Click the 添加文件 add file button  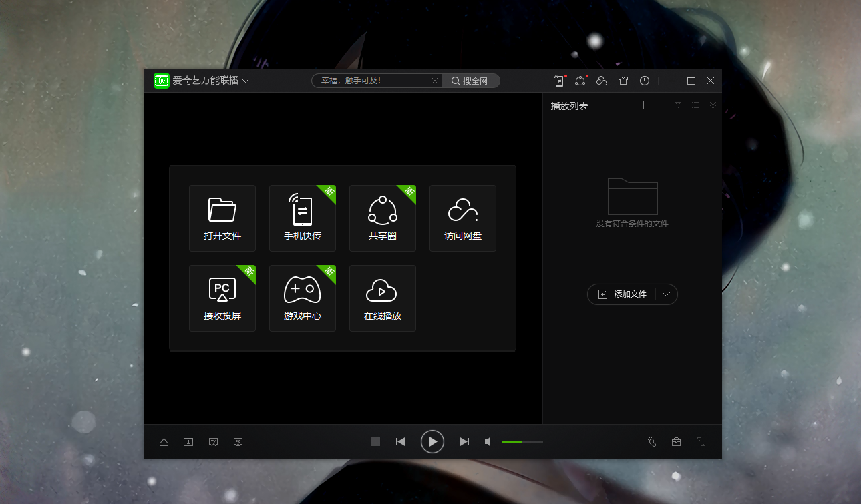(x=623, y=294)
